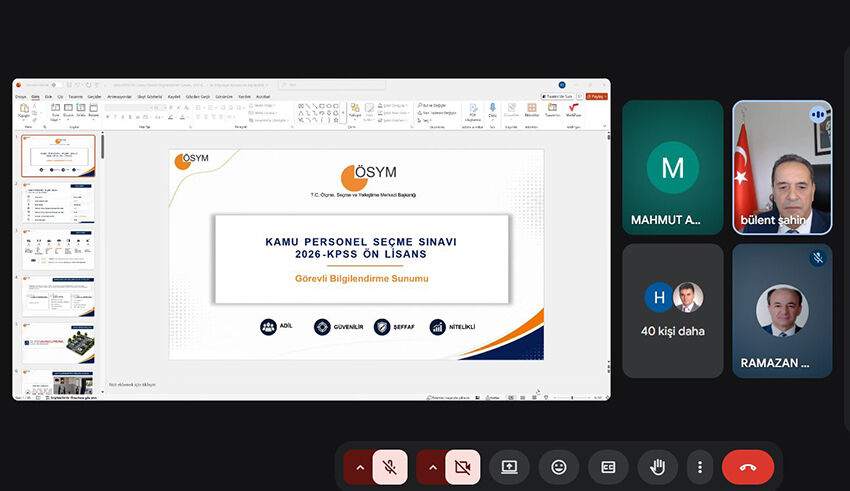The width and height of the screenshot is (850, 491).
Task: Turn on the camera in Meet
Action: point(462,467)
